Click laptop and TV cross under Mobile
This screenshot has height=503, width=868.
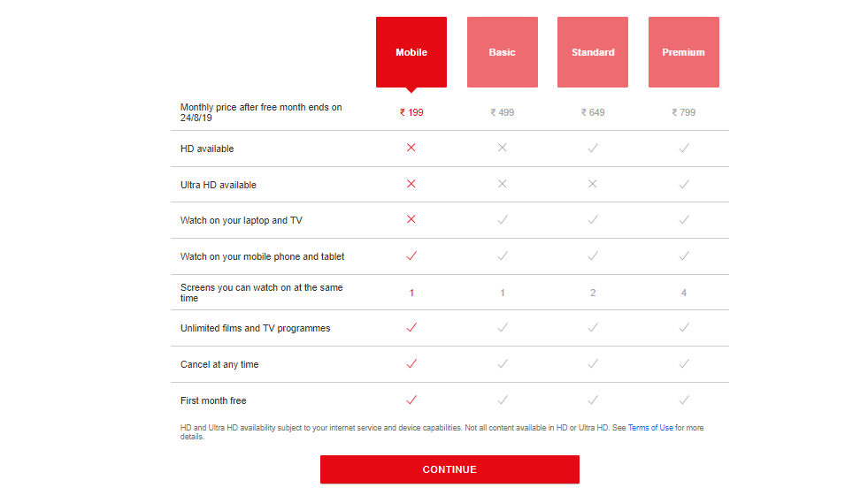click(x=411, y=220)
